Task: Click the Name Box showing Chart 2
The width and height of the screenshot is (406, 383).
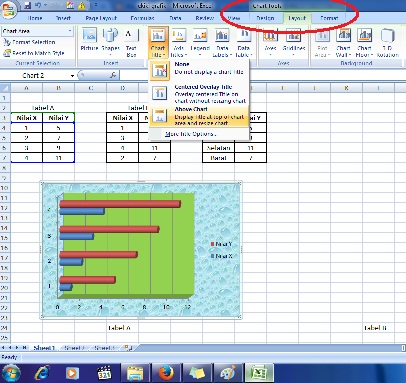Action: 33,76
